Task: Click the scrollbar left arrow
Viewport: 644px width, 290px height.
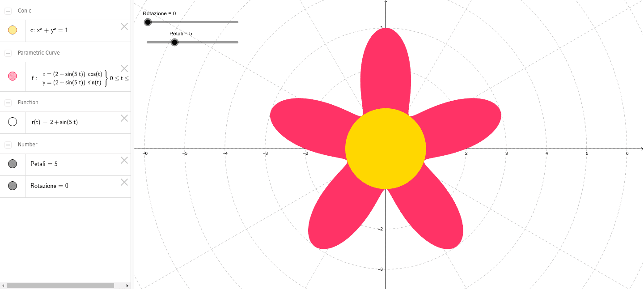Action: coord(3,286)
